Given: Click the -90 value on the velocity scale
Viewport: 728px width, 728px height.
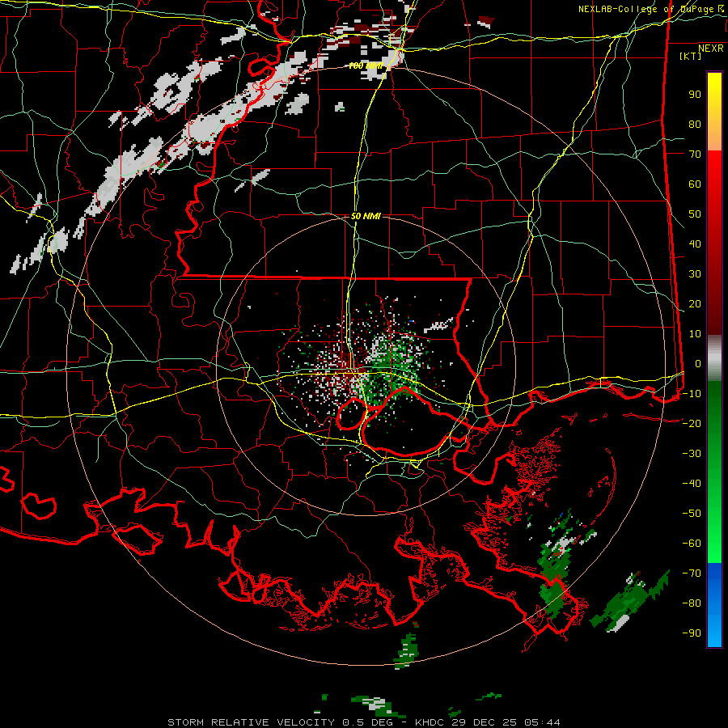Looking at the screenshot, I should click(692, 633).
